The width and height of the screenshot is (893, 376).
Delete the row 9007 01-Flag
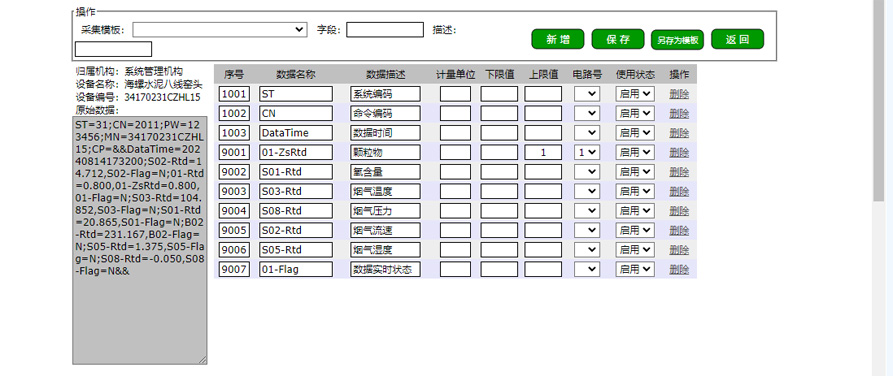[x=679, y=269]
